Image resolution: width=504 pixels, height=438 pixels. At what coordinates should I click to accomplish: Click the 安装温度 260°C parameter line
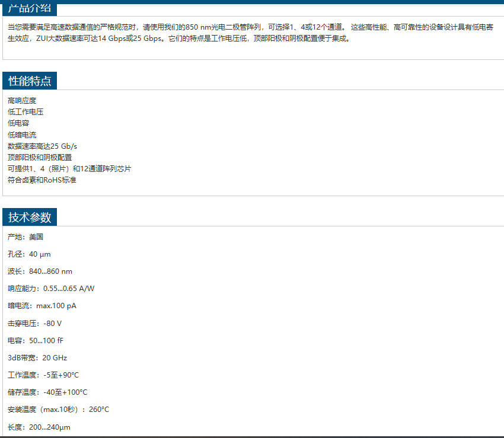(58, 410)
